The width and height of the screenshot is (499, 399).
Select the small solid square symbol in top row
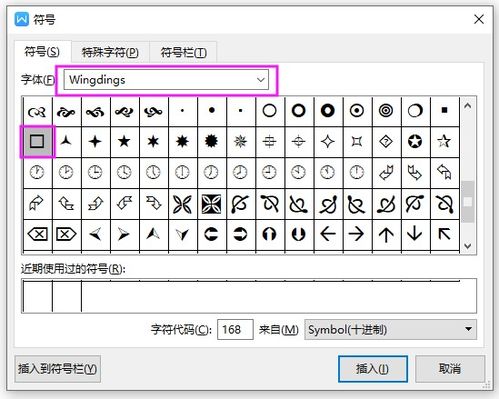coord(444,110)
